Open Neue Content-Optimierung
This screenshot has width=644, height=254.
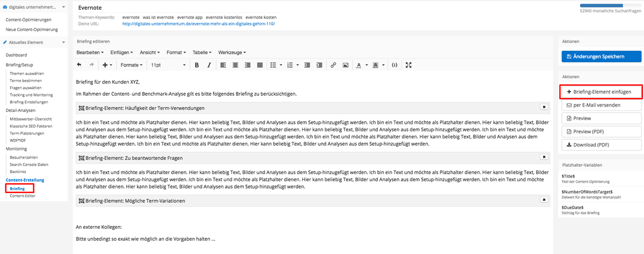point(32,29)
